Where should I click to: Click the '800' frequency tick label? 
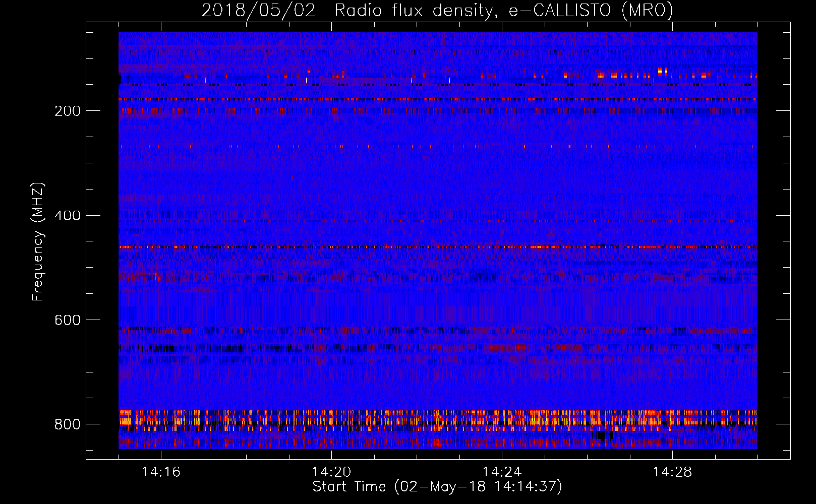[x=67, y=424]
